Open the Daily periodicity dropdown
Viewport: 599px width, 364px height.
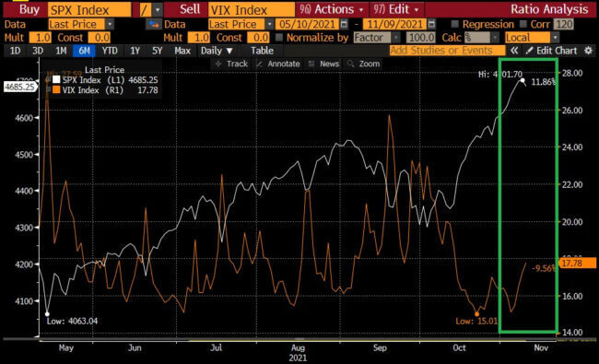[x=217, y=51]
